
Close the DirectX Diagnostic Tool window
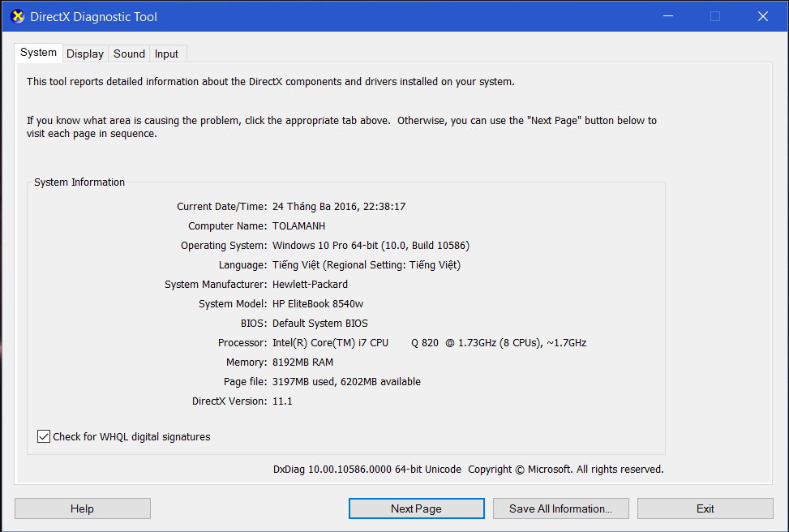coord(762,16)
